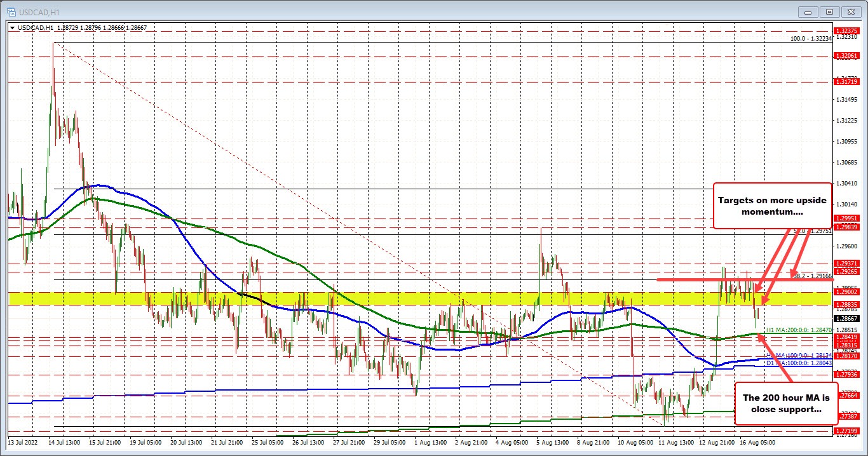Click the current price tag 1.28667

click(846, 318)
